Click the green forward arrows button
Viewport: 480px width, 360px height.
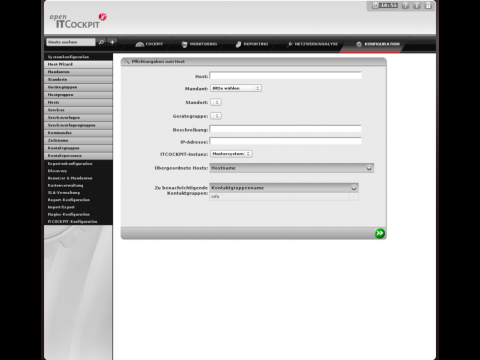[379, 233]
